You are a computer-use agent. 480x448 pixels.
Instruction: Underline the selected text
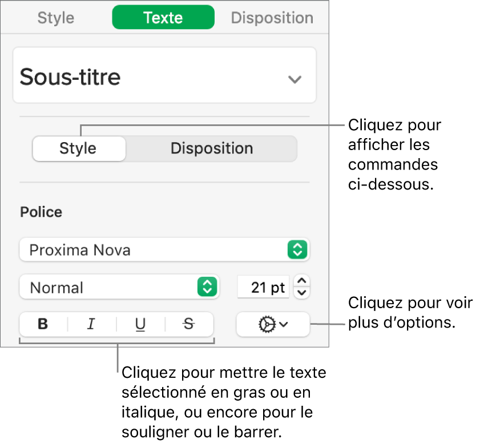pos(140,324)
